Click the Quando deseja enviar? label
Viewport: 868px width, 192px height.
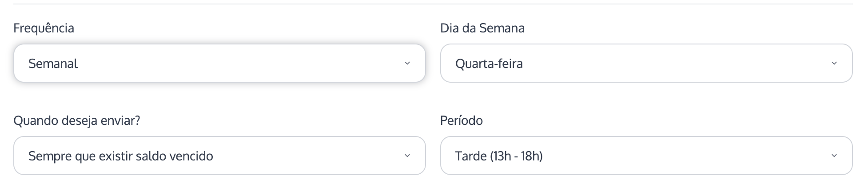[x=77, y=120]
